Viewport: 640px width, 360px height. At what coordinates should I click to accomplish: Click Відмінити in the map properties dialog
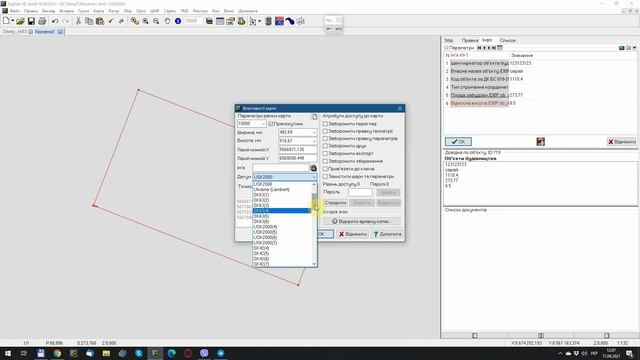(x=353, y=234)
